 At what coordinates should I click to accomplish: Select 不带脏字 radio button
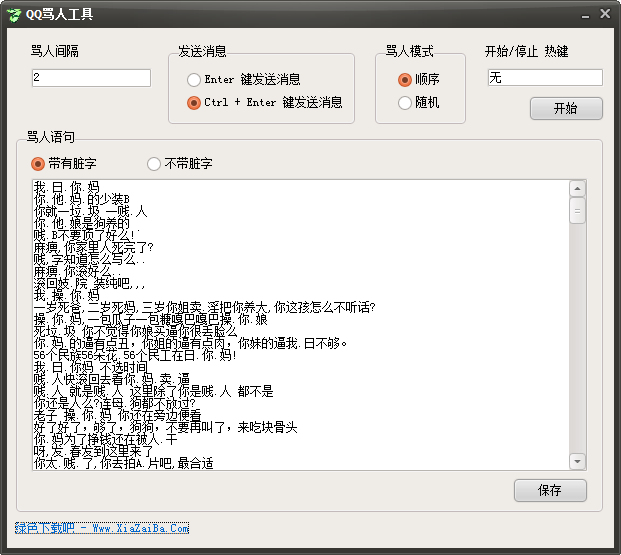tap(180, 164)
